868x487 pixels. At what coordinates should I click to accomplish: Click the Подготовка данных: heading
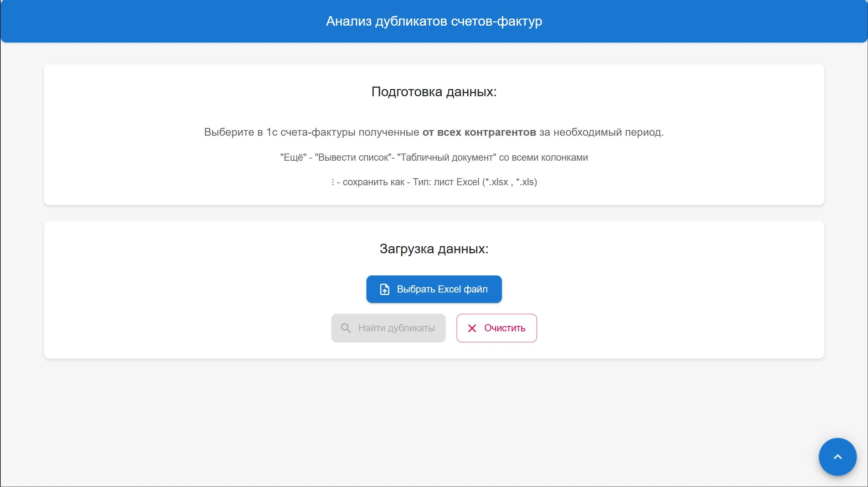(434, 92)
